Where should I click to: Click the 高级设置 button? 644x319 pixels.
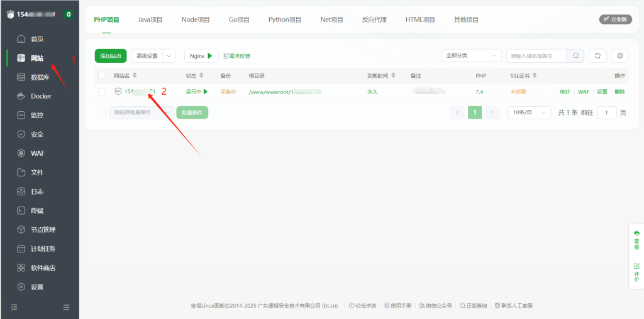[147, 56]
